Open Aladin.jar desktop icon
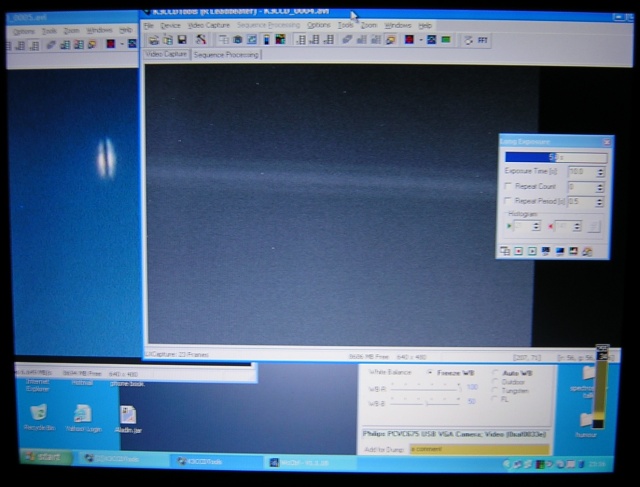 tap(128, 419)
